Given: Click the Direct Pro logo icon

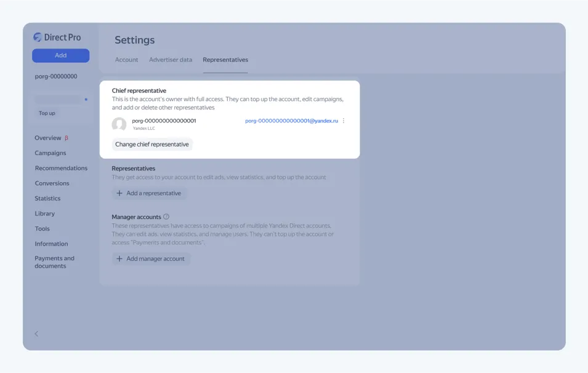Looking at the screenshot, I should point(37,37).
